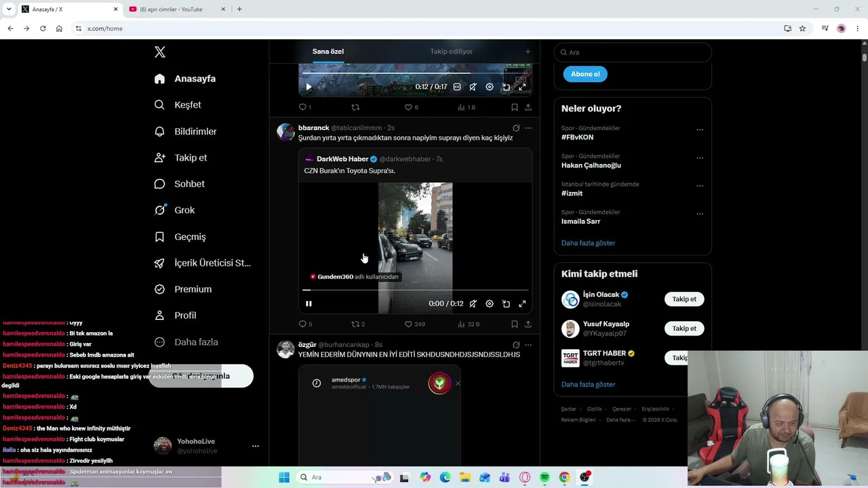Open more options on bbaranck's tweet

tap(528, 127)
